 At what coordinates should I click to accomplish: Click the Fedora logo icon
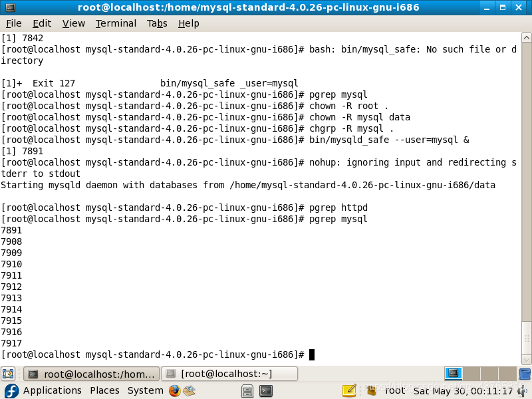point(11,391)
